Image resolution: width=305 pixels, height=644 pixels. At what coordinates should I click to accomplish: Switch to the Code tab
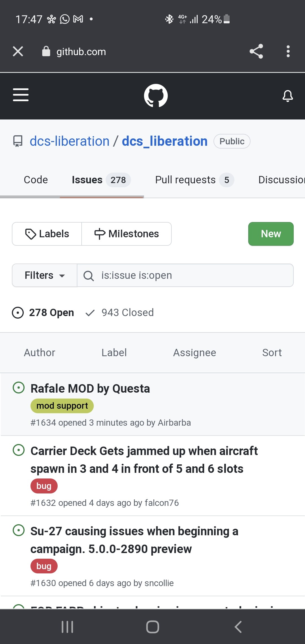pyautogui.click(x=36, y=180)
